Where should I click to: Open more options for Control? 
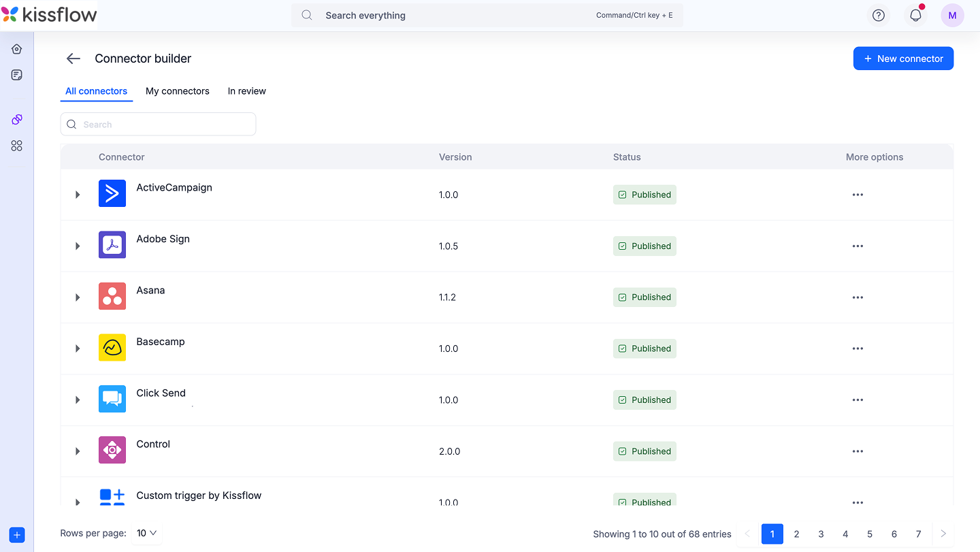[857, 451]
